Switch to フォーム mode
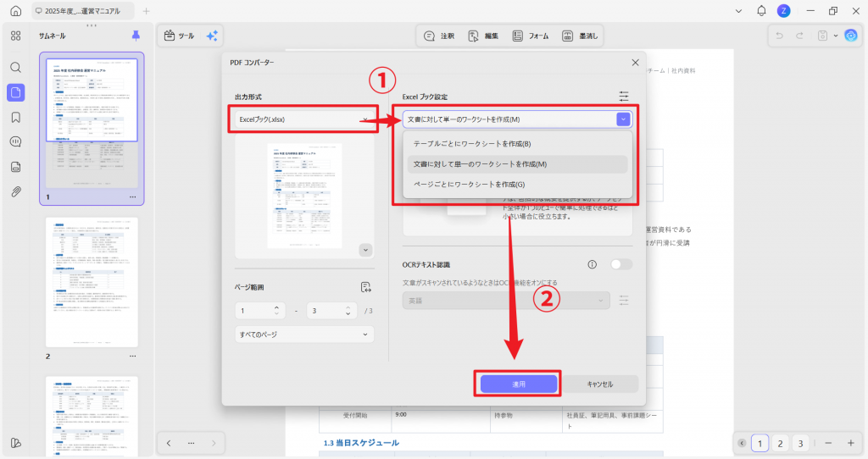 click(531, 36)
